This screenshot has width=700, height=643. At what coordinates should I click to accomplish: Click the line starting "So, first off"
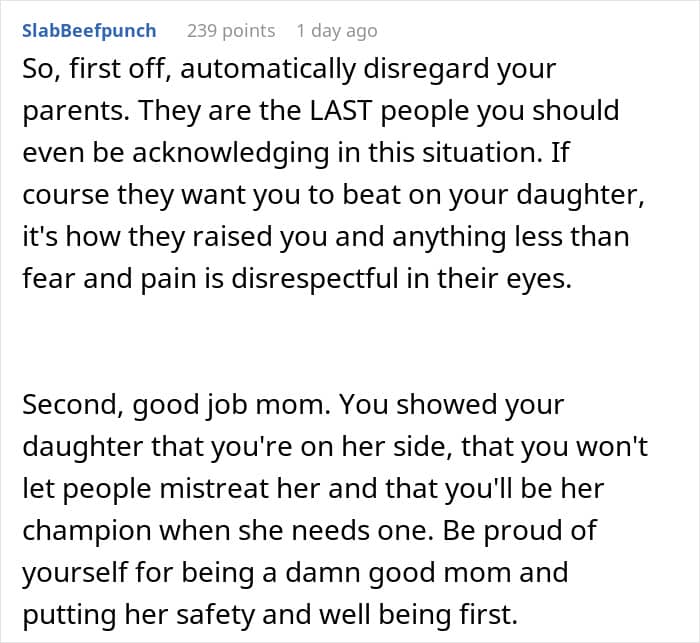pos(289,70)
